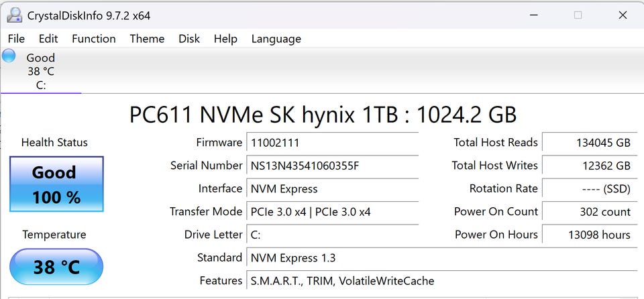The image size is (644, 299).
Task: Click the Serial Number field NS13N43541060355F
Action: (x=332, y=166)
